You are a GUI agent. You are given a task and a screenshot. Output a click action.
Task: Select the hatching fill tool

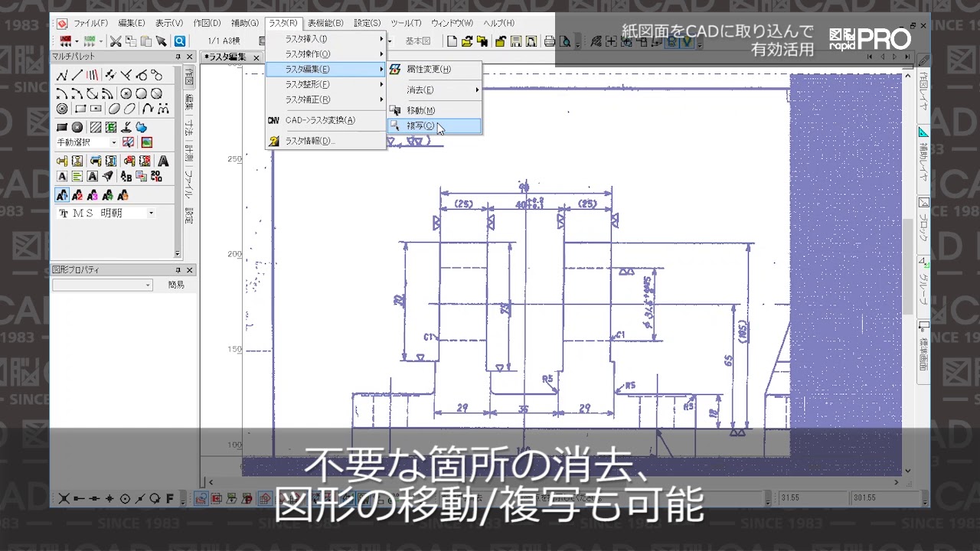tap(96, 126)
